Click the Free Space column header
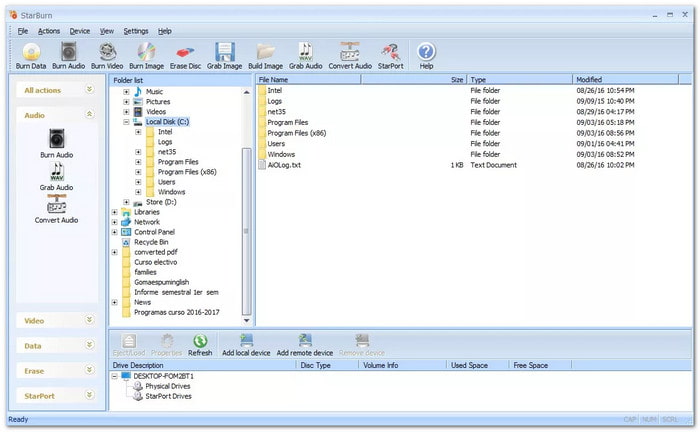Viewport: 700px width, 432px height. [540, 365]
